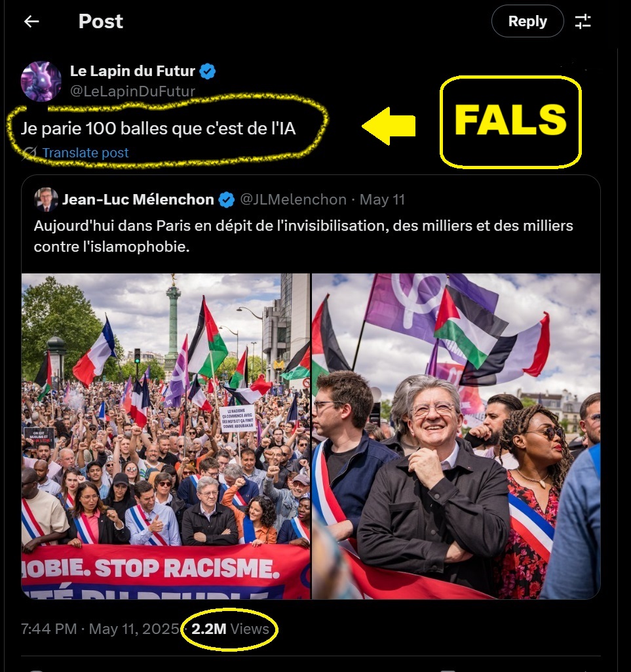The width and height of the screenshot is (631, 672).
Task: Go back using the left arrow
Action: (31, 21)
